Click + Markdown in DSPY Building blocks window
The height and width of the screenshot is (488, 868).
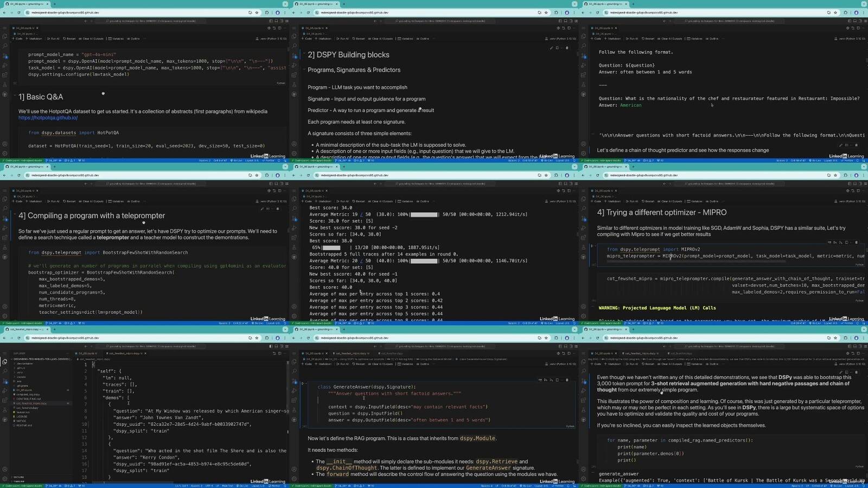pos(323,39)
